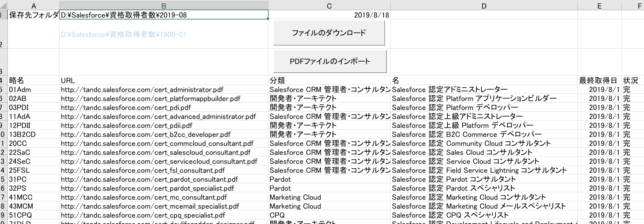Select the cert_servicecloud_consultant.pdf URL cell
The width and height of the screenshot is (644, 224).
pyautogui.click(x=164, y=161)
